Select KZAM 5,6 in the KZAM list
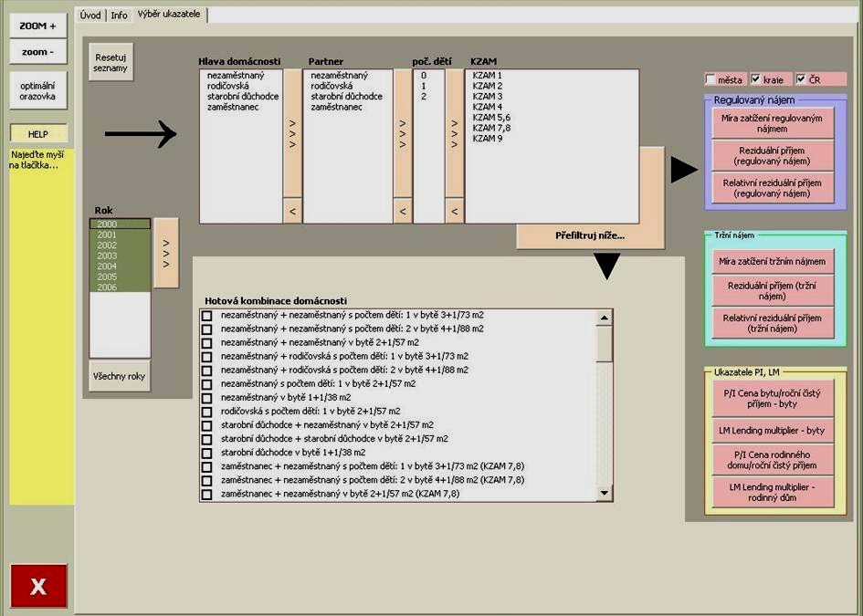 coord(552,117)
